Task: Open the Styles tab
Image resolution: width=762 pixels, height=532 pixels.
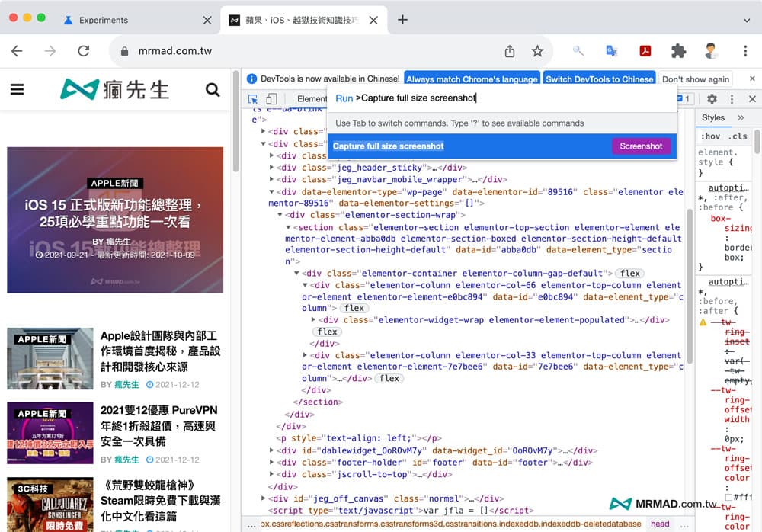Action: click(x=713, y=117)
